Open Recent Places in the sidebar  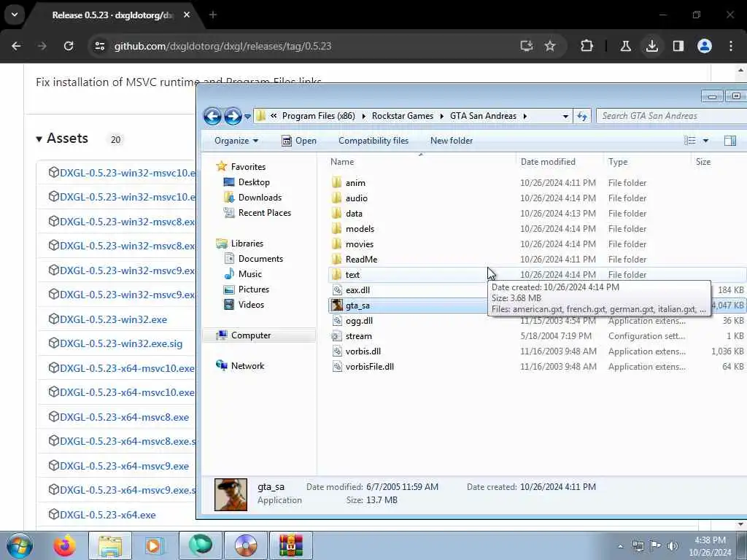258,213
